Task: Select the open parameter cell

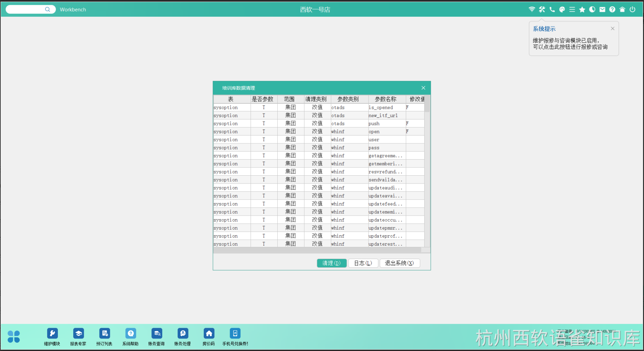Action: click(387, 132)
